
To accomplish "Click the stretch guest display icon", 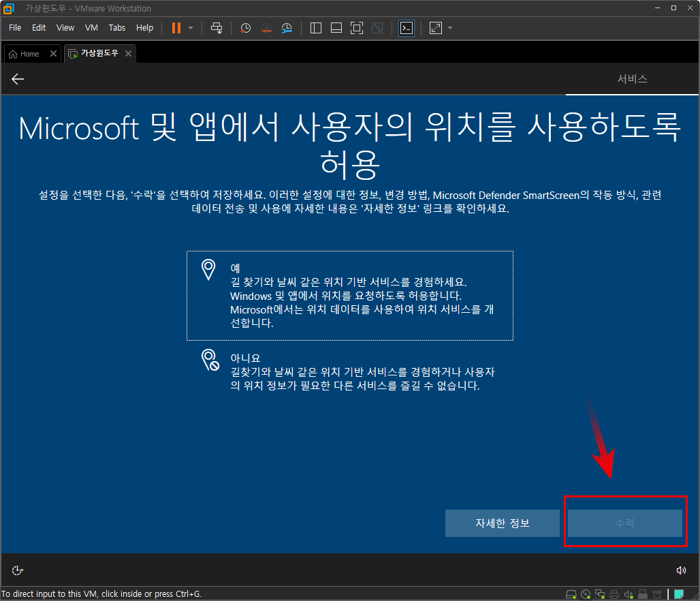I will 435,28.
